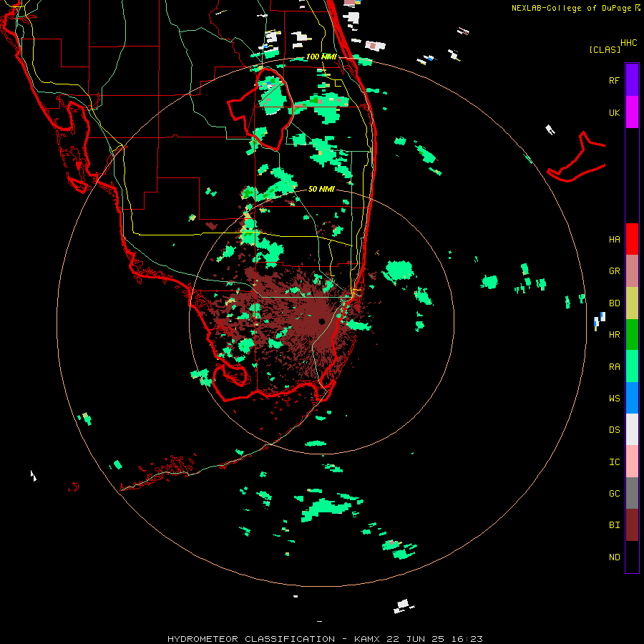
Task: Select the WS blue legend swatch
Action: (632, 398)
